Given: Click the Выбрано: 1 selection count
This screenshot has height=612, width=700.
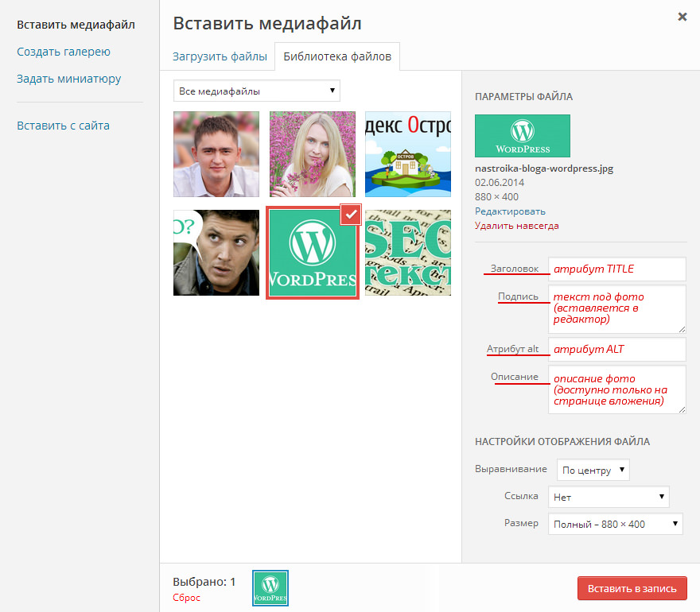Looking at the screenshot, I should click(x=204, y=582).
